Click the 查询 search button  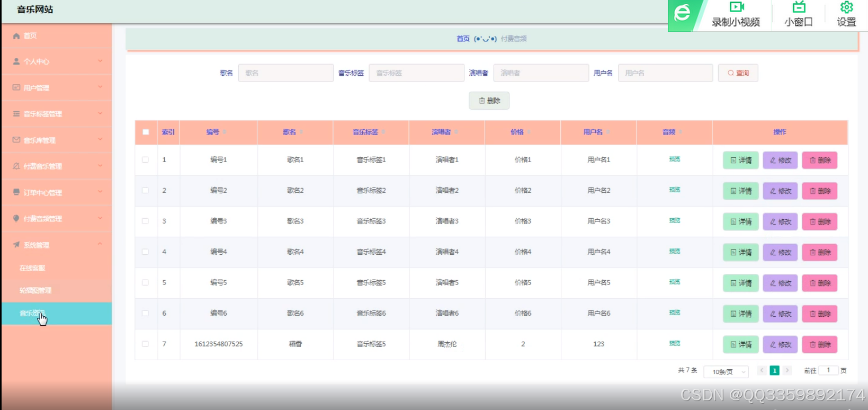click(x=738, y=73)
